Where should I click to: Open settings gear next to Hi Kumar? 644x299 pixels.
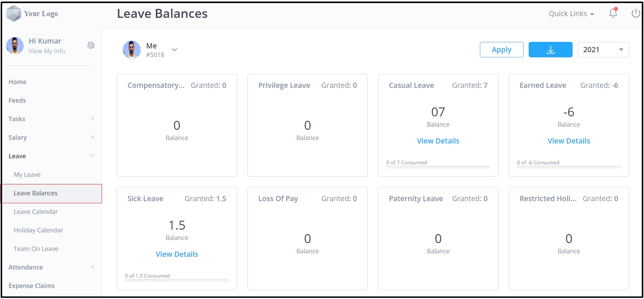91,45
